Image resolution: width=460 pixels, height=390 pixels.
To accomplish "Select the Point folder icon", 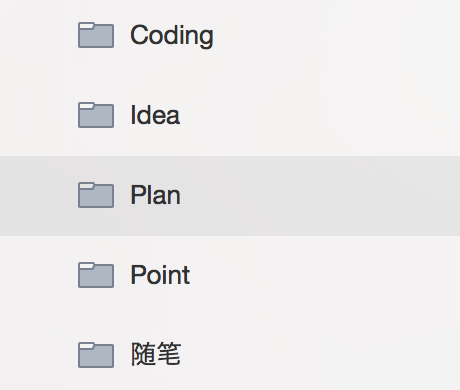I will point(96,275).
